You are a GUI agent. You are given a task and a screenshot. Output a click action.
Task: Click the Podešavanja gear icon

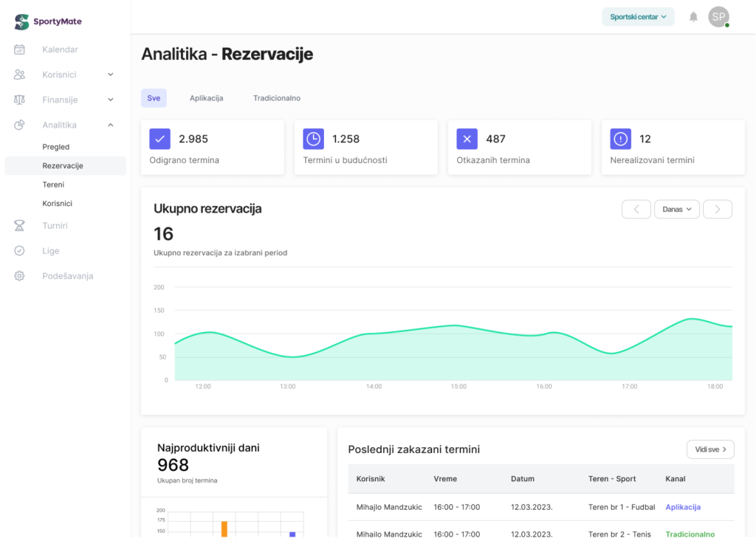(x=19, y=276)
